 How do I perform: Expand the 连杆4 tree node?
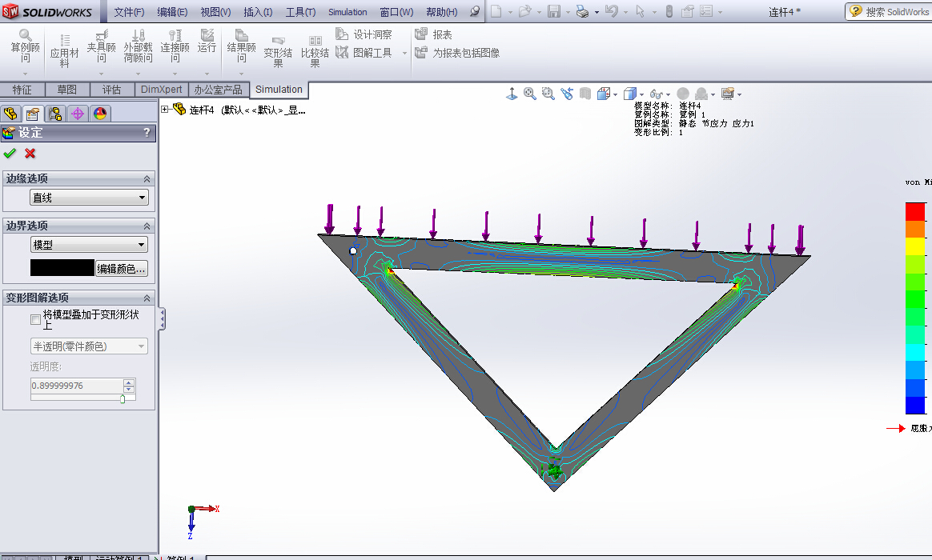(165, 110)
